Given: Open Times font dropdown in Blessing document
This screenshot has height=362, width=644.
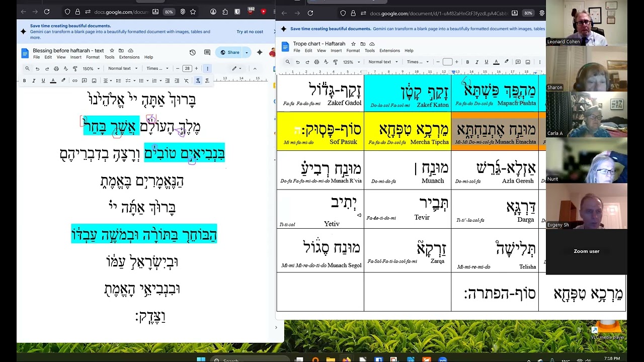Looking at the screenshot, I should click(157, 68).
